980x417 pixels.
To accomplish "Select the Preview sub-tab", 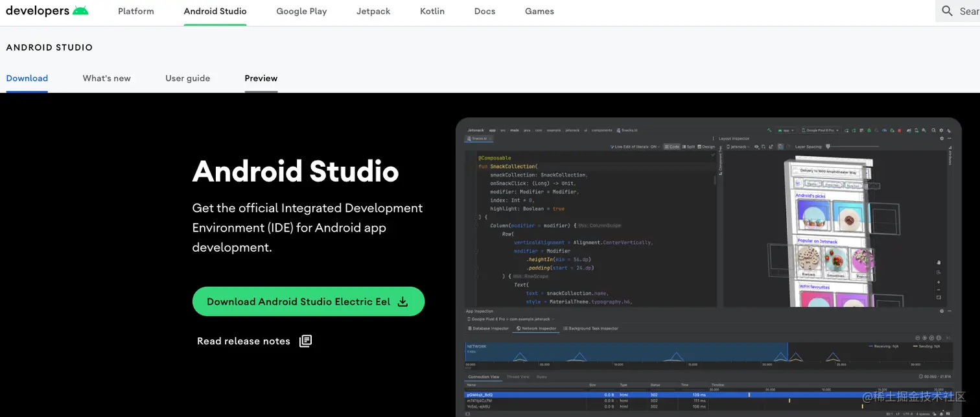I will pyautogui.click(x=261, y=78).
